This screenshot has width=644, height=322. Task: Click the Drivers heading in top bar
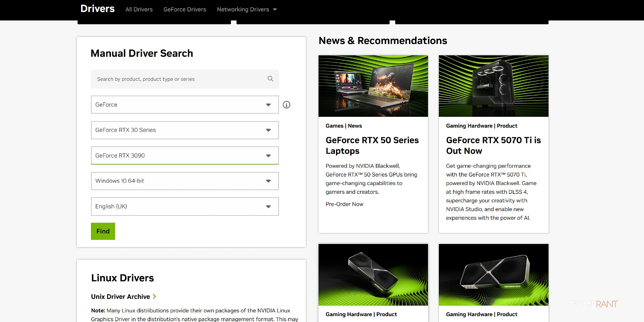97,9
